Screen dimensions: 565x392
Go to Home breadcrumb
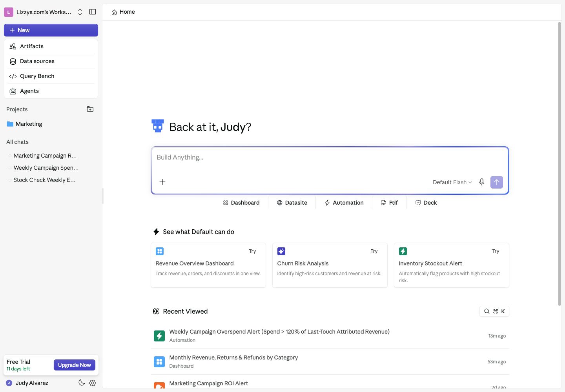point(123,12)
